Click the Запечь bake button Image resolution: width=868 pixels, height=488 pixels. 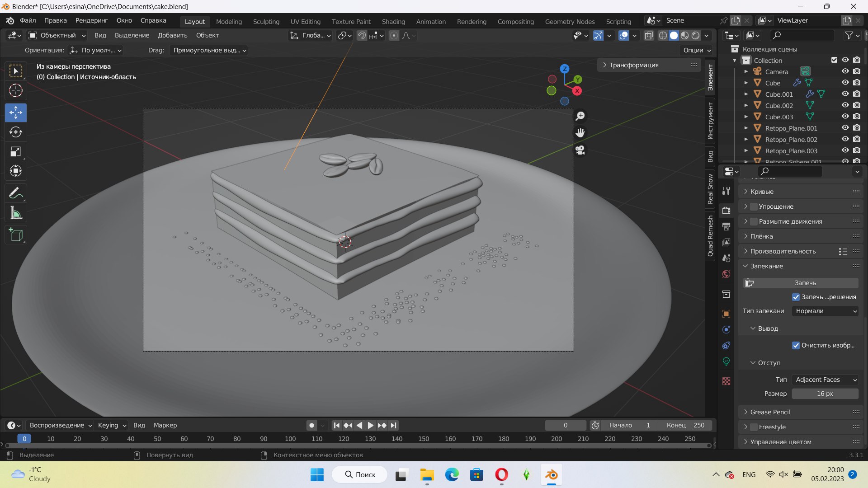(x=801, y=283)
